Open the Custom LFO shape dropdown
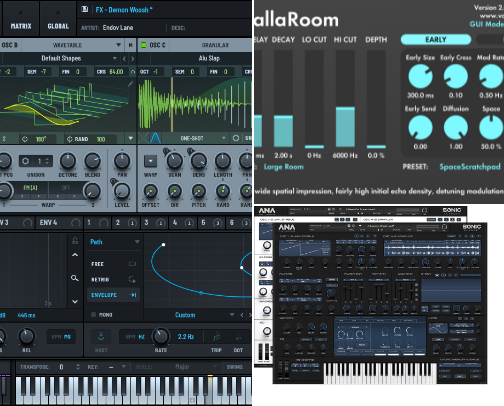Image resolution: width=504 pixels, height=406 pixels. pyautogui.click(x=189, y=315)
